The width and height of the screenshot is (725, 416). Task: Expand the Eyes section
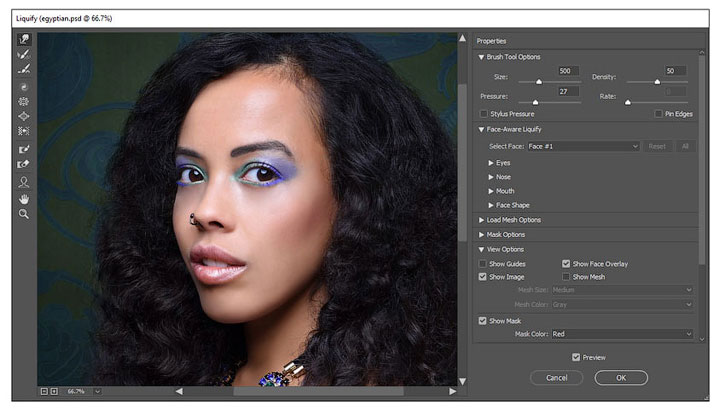pyautogui.click(x=491, y=162)
